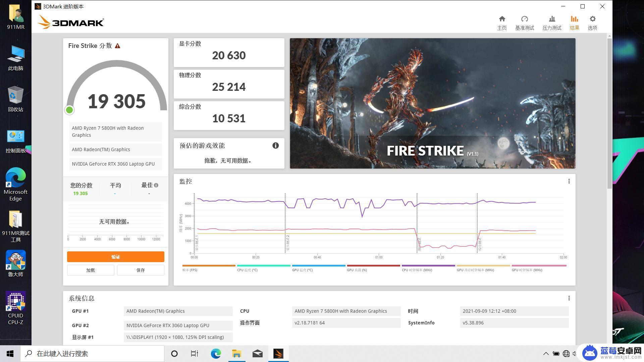Screen dimensions: 644x362
Task: Toggle the GPU 温度 legend color
Action: (x=319, y=265)
